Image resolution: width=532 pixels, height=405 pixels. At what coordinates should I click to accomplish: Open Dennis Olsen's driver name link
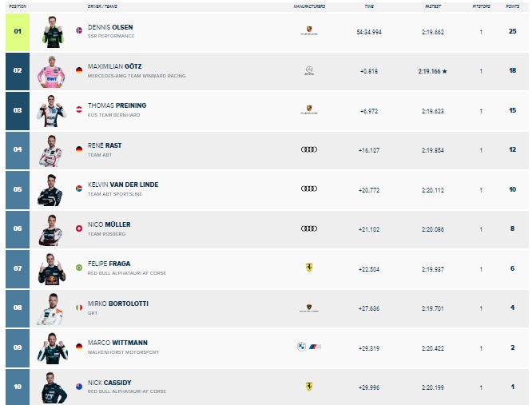point(110,27)
